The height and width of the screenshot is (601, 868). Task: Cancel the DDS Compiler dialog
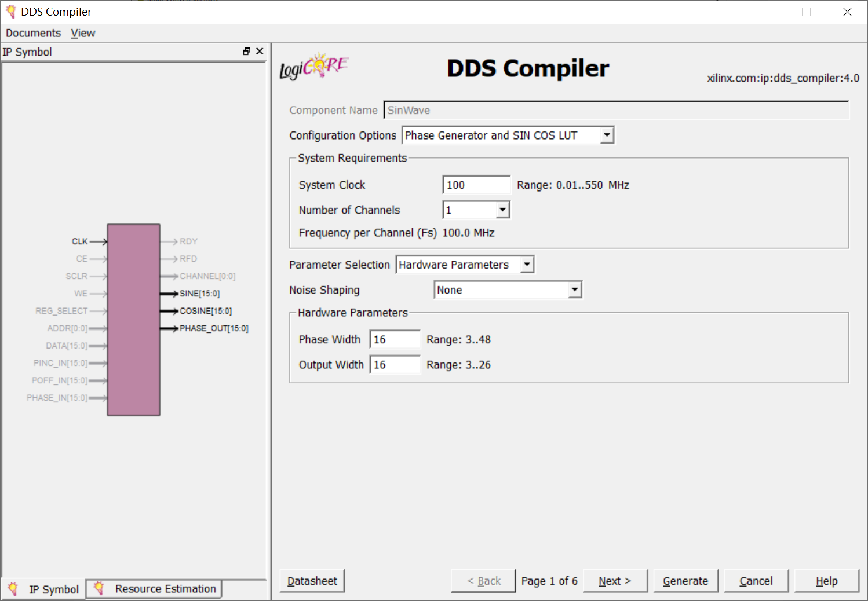point(756,581)
